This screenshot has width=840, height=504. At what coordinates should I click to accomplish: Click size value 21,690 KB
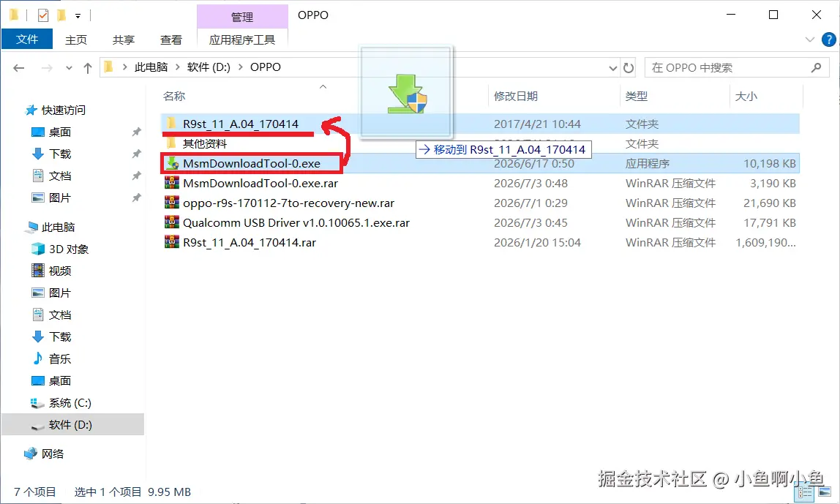pyautogui.click(x=769, y=203)
